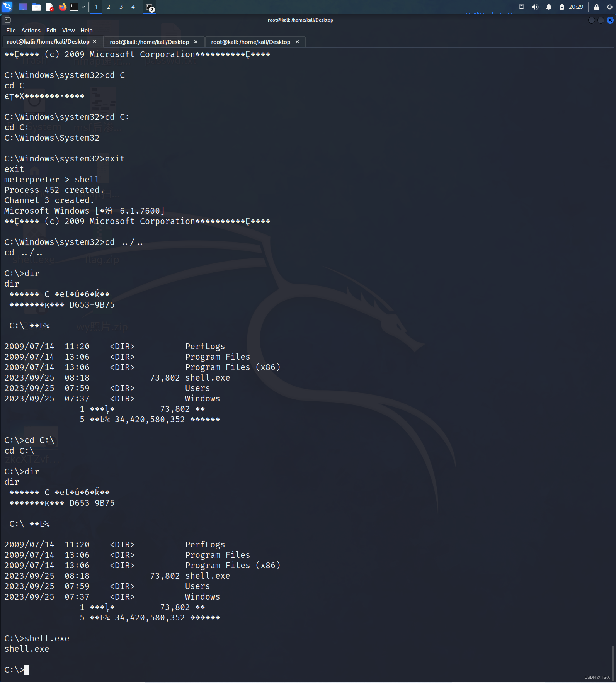Switch to workspace 3
616x683 pixels.
[x=121, y=7]
